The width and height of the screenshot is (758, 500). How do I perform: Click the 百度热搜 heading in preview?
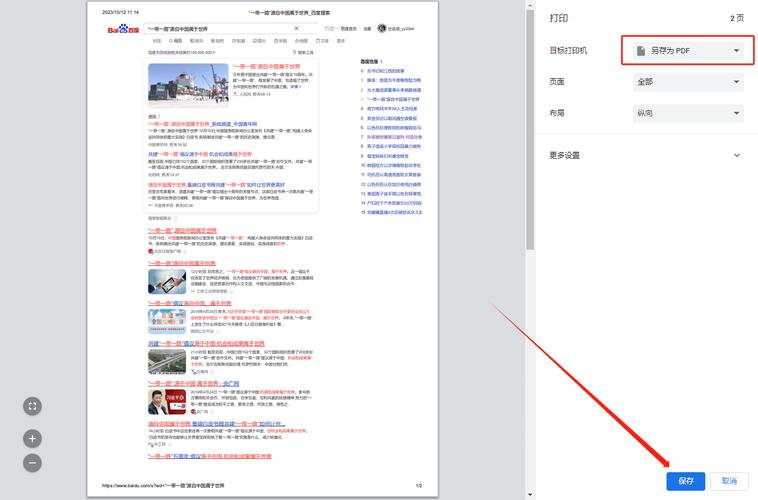tap(371, 62)
